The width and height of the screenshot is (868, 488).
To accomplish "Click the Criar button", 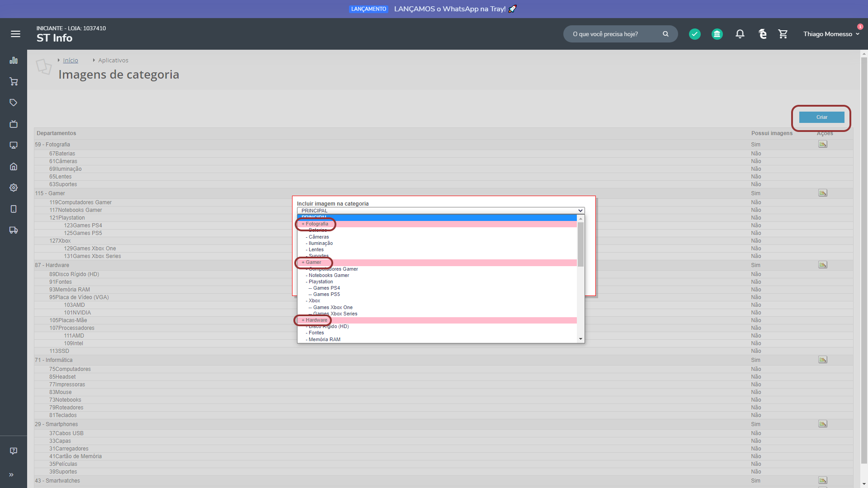I will pos(821,117).
